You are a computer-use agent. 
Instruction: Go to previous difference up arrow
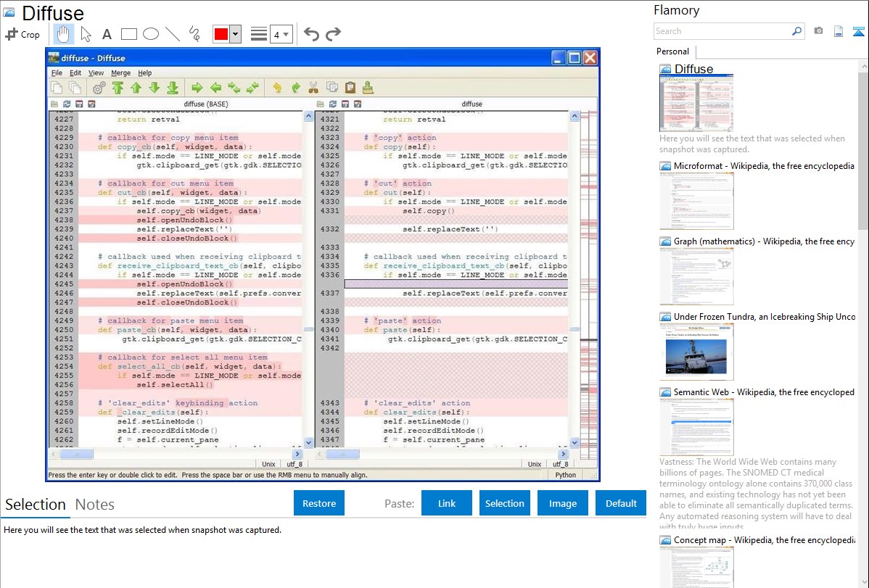tap(136, 88)
